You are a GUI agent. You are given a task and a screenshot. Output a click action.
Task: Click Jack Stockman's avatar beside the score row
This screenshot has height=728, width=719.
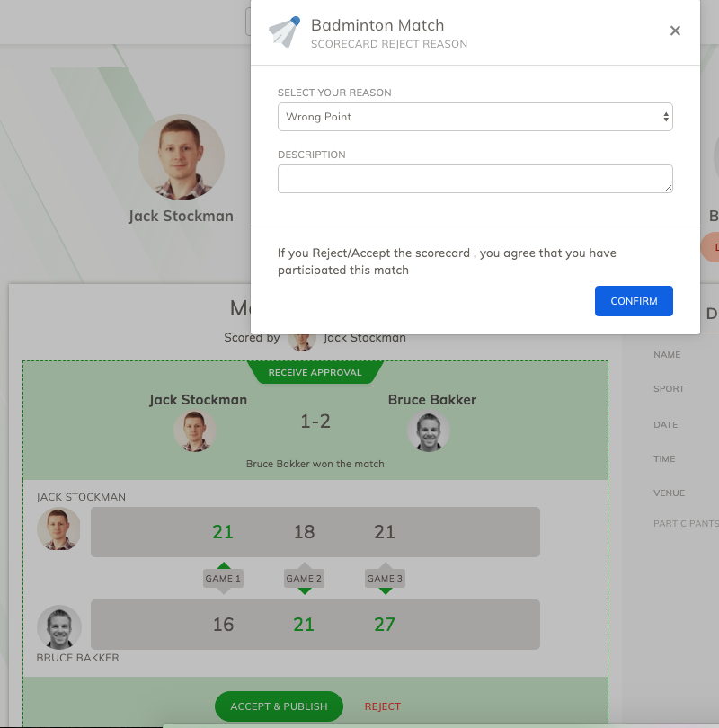[x=58, y=528]
